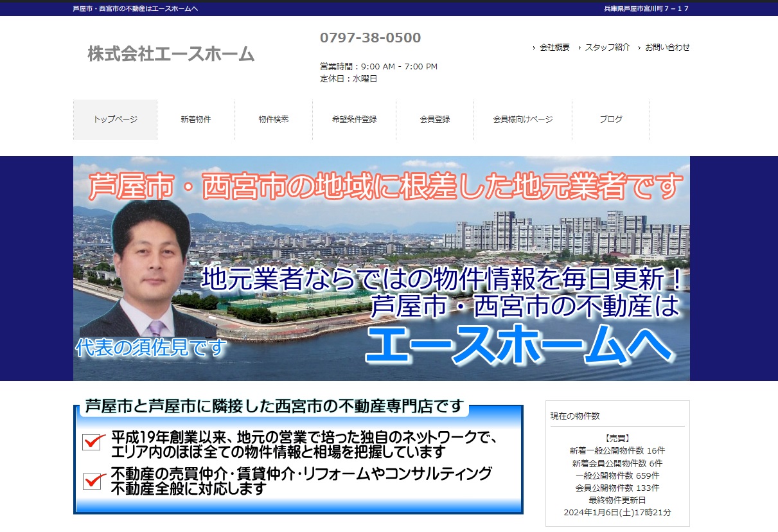778x532 pixels.
Task: Click phone number 0797-38-0500
Action: click(x=371, y=38)
